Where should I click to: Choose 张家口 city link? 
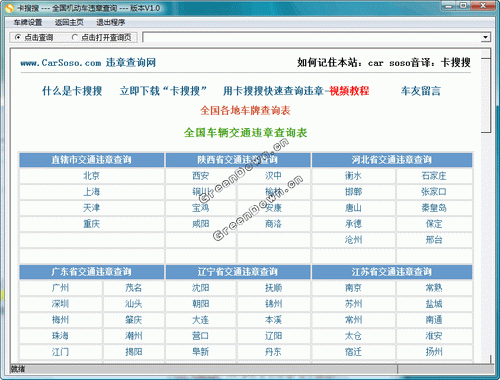(434, 192)
